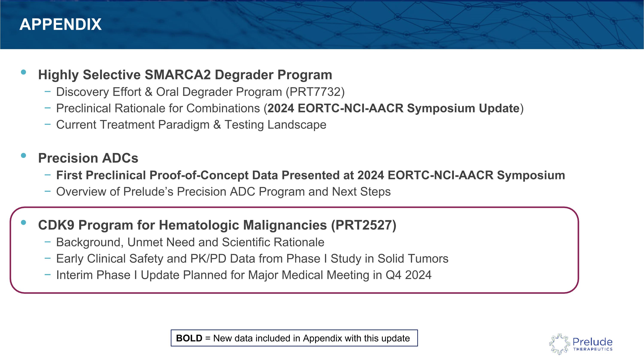Open Interim Phase I Update Planned item
Screen dimensions: 644x362
244,275
